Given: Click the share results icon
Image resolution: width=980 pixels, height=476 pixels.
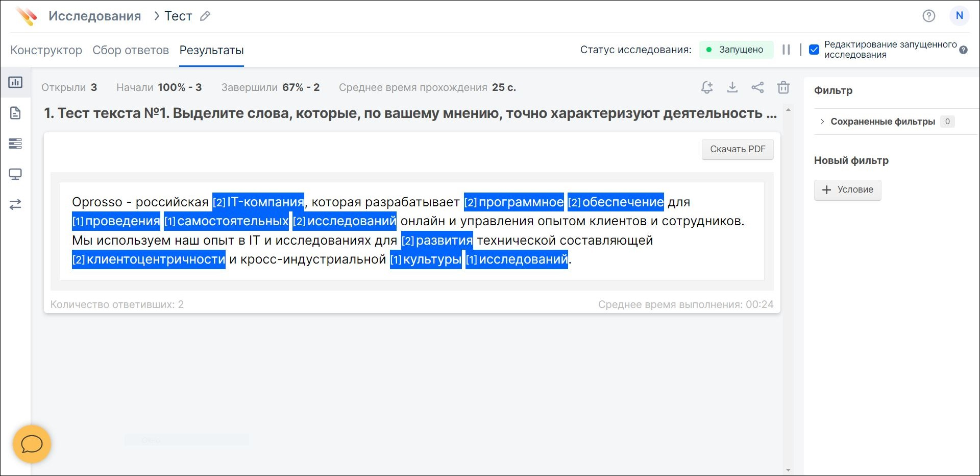Looking at the screenshot, I should (758, 87).
